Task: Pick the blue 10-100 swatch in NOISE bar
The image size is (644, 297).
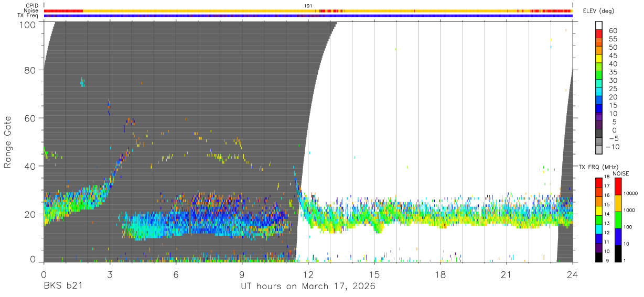Action: pyautogui.click(x=618, y=237)
